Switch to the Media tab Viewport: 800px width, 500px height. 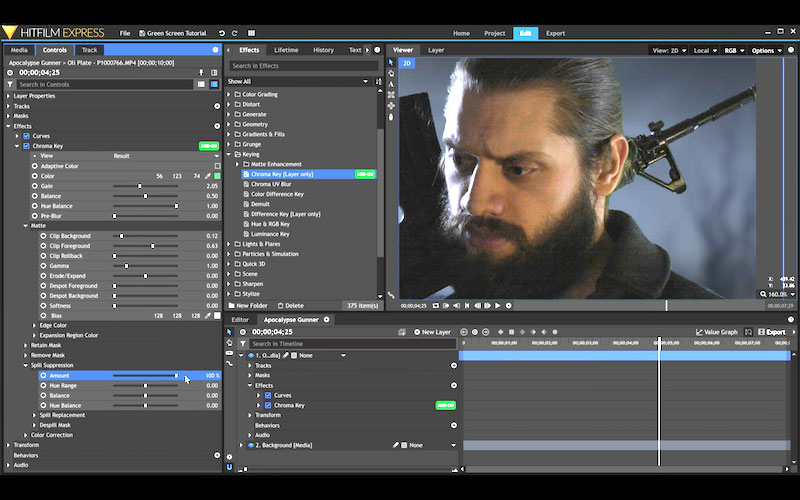point(19,50)
